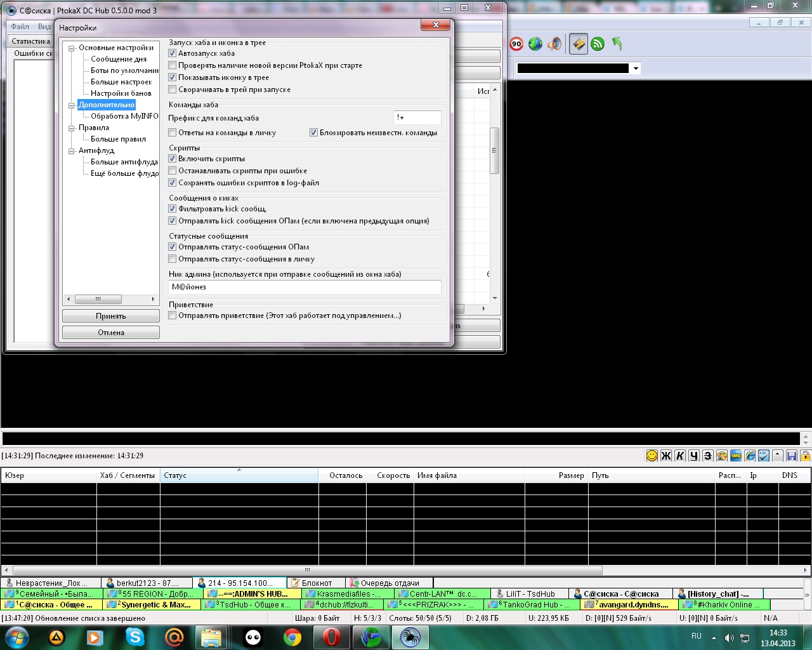Launch AIMP from the taskbar
This screenshot has height=650, width=812.
56,637
